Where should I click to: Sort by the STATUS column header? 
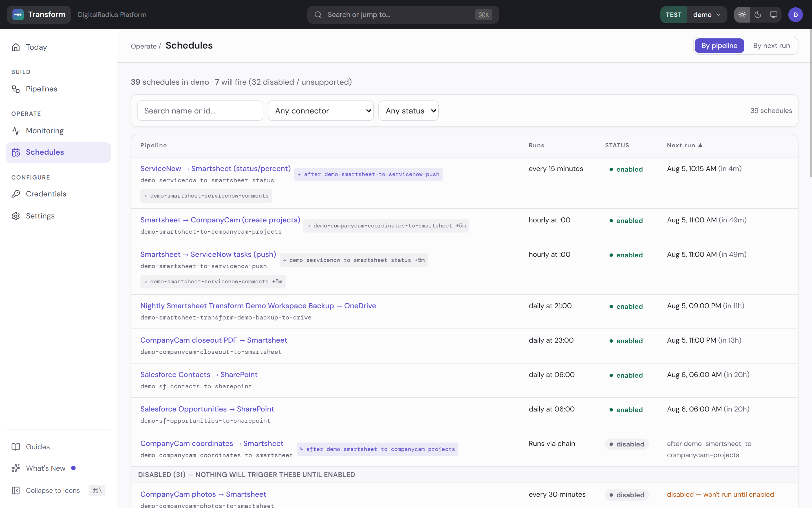click(617, 145)
